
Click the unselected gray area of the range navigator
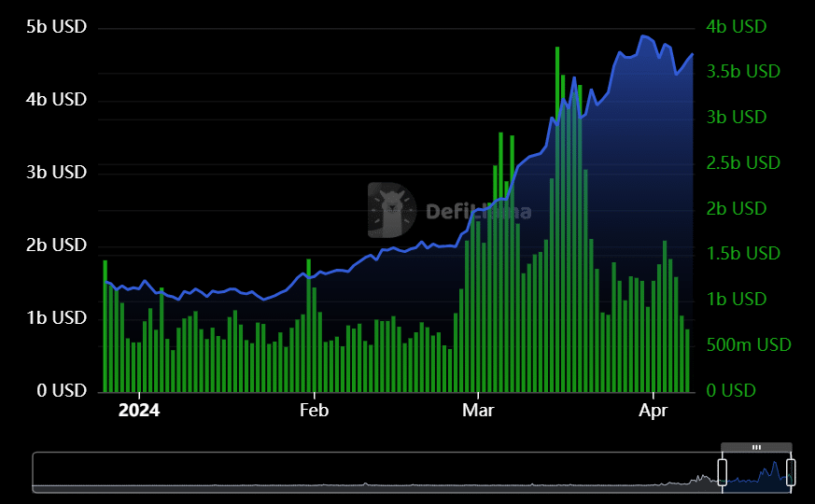pos(377,471)
